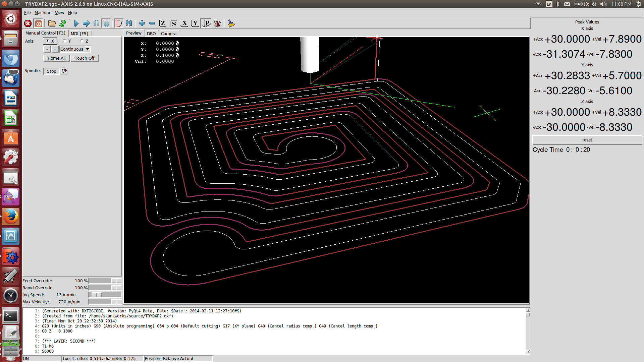This screenshot has height=362, width=644.
Task: Switch to rotated Z view
Action: click(173, 23)
